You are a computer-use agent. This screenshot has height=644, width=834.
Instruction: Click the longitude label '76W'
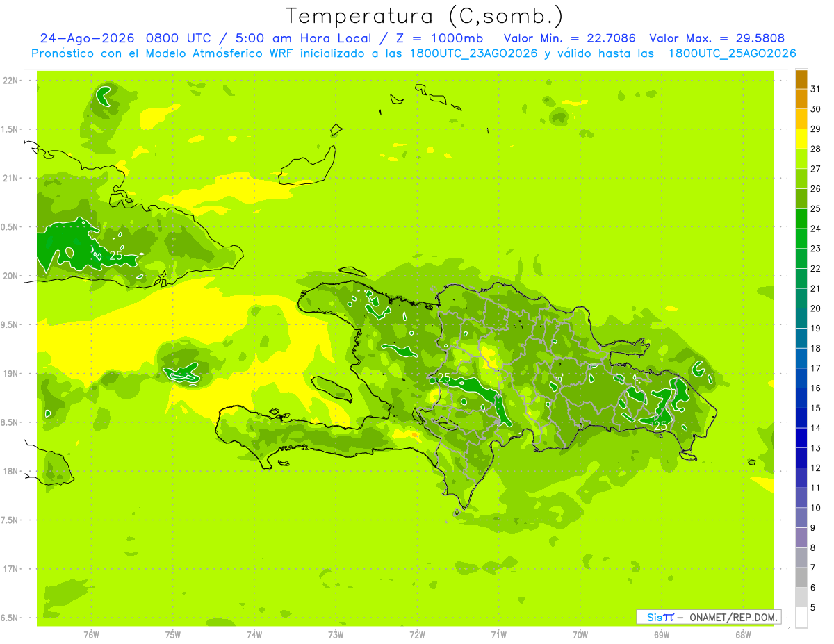(91, 635)
